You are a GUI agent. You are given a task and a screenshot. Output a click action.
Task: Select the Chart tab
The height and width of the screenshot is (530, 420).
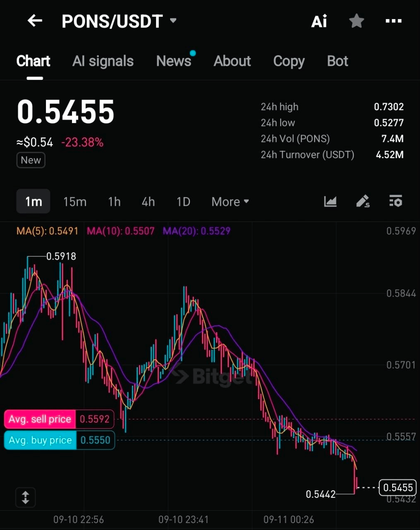pos(33,61)
